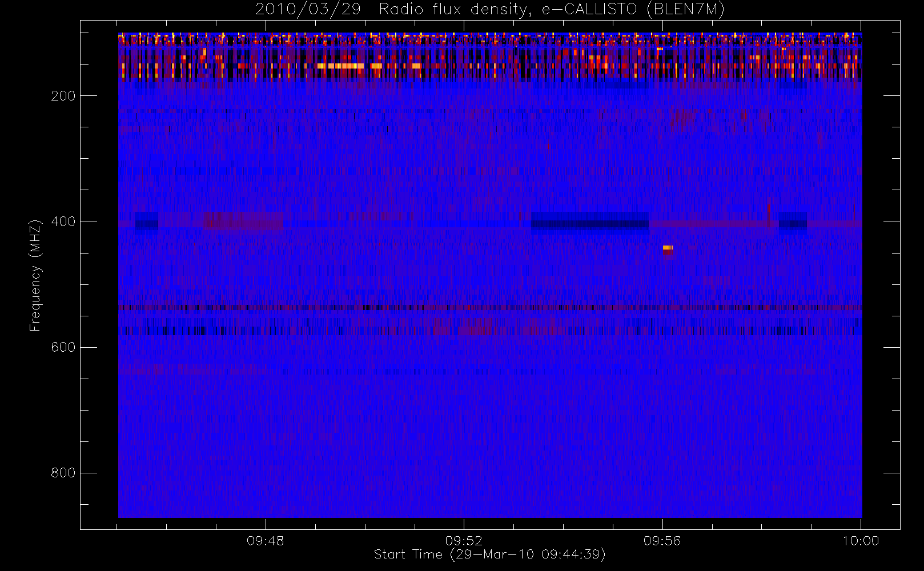924x571 pixels.
Task: Click the 800 frequency tick label
Action: [63, 473]
